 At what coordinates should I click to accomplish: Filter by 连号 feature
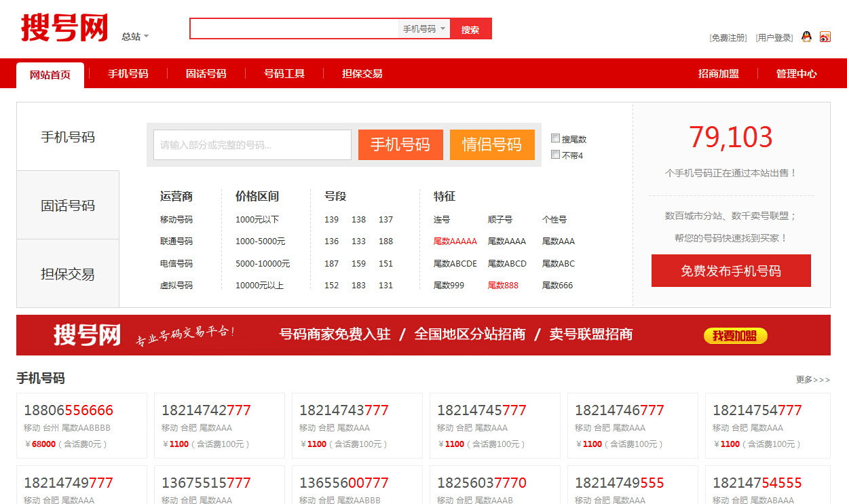click(x=442, y=220)
